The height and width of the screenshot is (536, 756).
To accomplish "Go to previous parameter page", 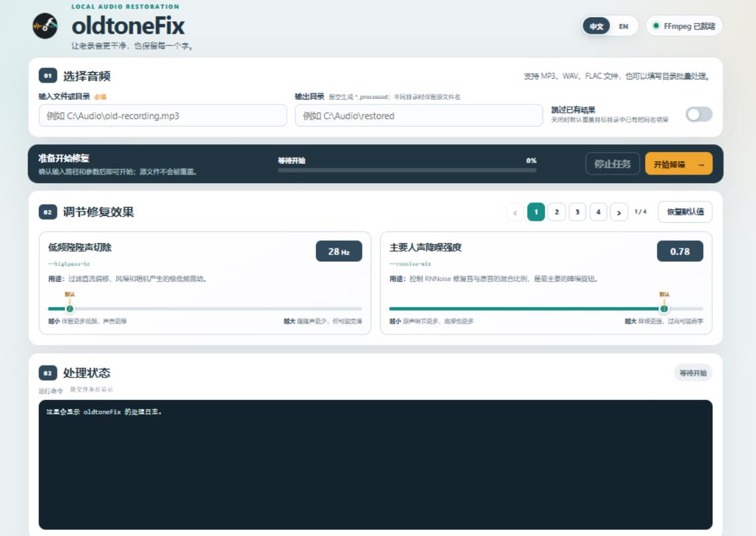I will pyautogui.click(x=515, y=212).
